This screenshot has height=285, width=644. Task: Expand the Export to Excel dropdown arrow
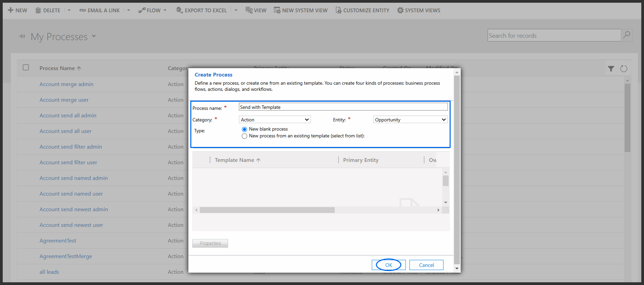coord(236,10)
